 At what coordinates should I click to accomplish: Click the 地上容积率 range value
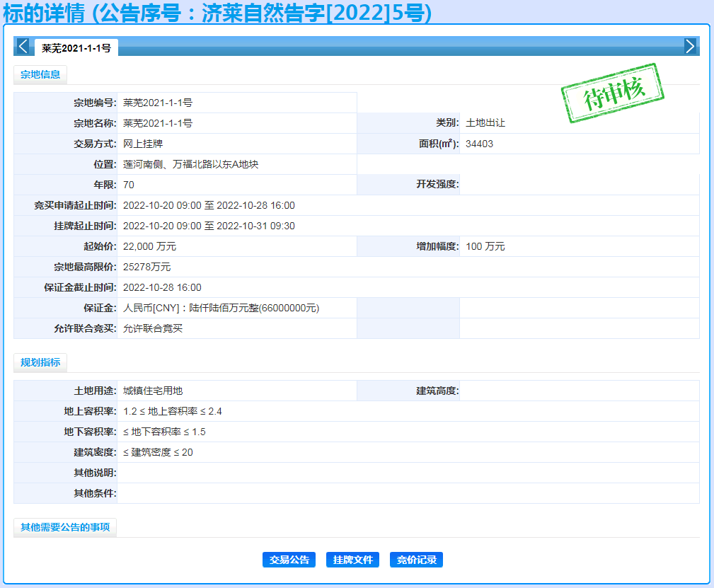coord(172,411)
